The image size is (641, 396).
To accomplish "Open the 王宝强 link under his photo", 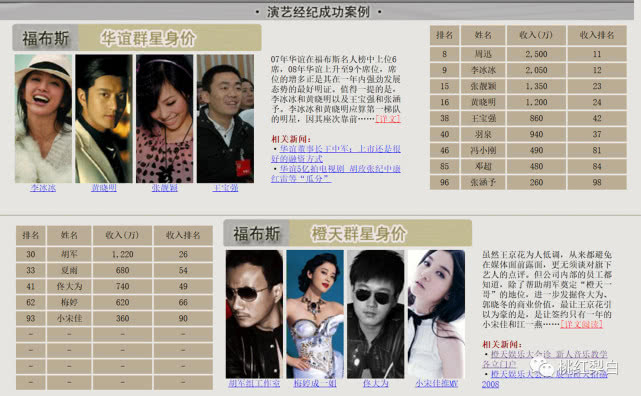I will [x=225, y=188].
